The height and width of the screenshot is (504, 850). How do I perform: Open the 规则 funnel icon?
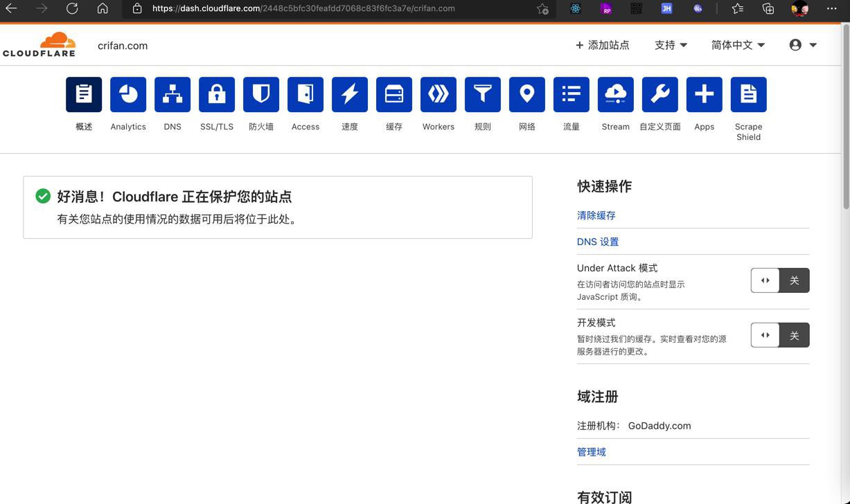(x=483, y=94)
